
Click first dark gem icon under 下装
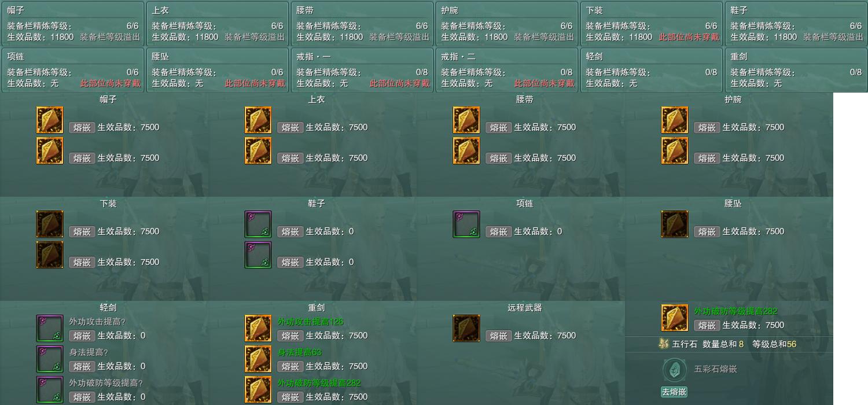tap(50, 224)
